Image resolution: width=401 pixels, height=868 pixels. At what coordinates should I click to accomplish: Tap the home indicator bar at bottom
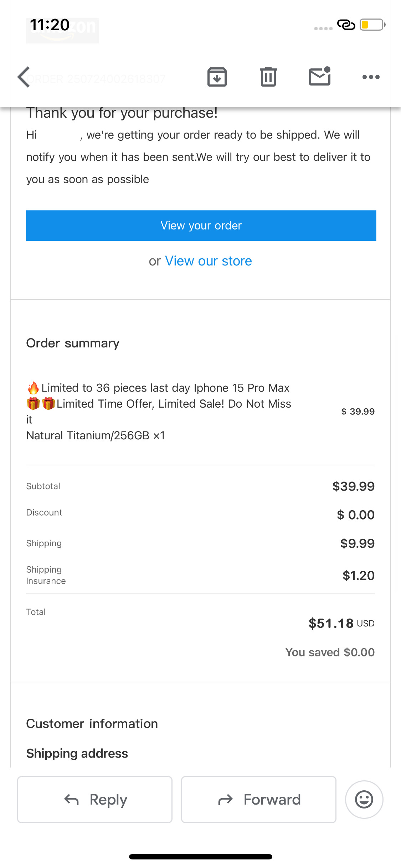click(201, 857)
